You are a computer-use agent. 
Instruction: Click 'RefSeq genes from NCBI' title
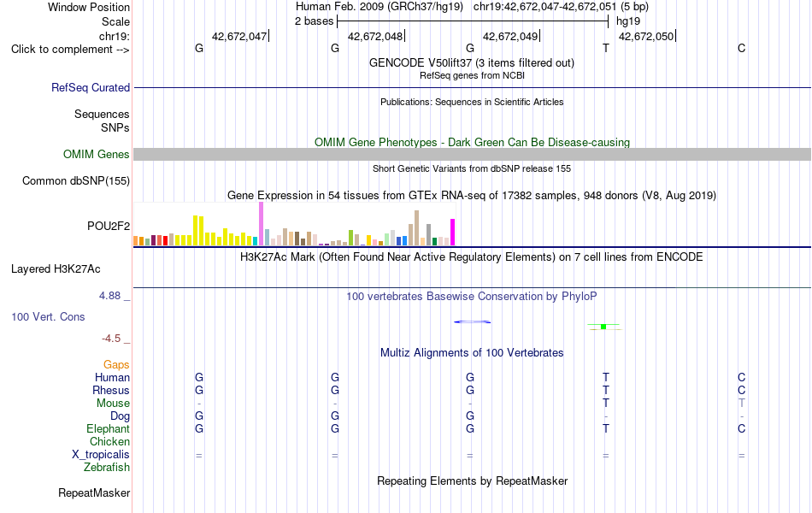pos(472,75)
